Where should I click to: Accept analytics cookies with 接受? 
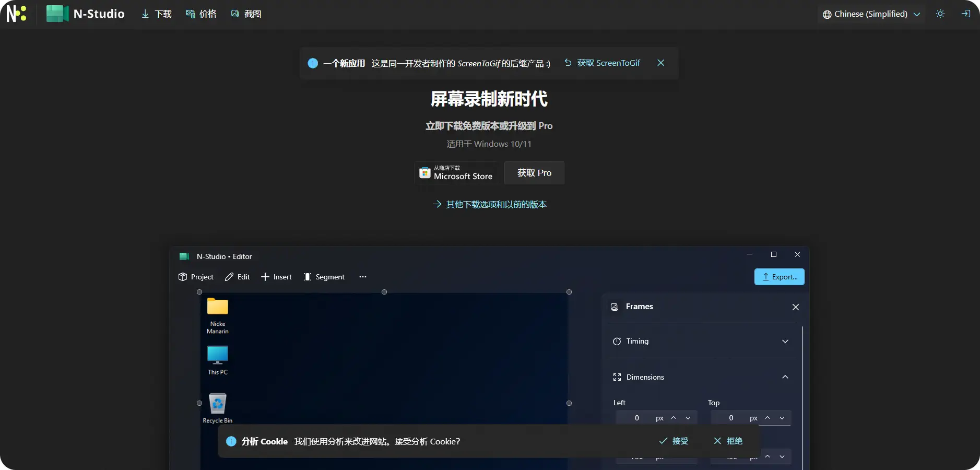click(674, 441)
